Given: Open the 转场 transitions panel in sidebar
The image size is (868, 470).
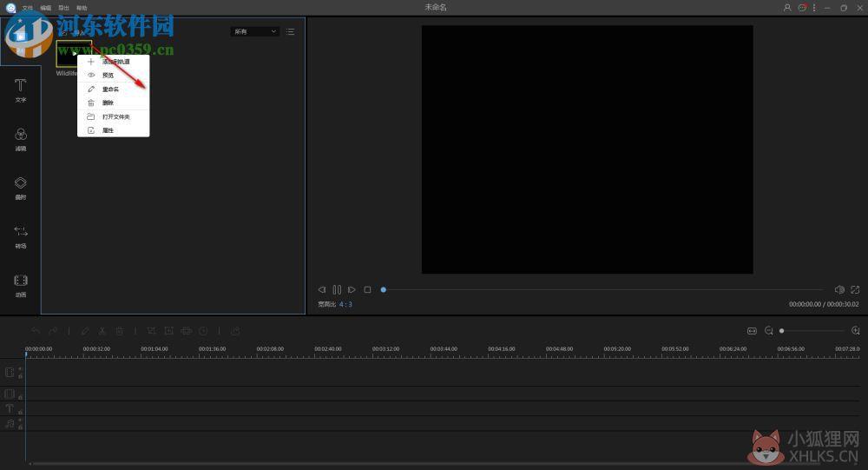Looking at the screenshot, I should tap(21, 236).
